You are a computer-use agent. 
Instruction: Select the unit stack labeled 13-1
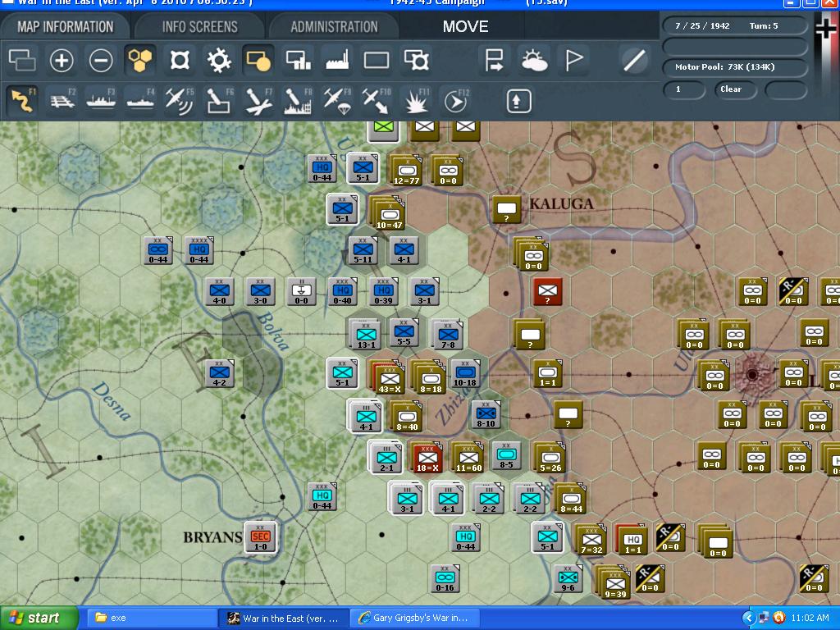click(366, 335)
